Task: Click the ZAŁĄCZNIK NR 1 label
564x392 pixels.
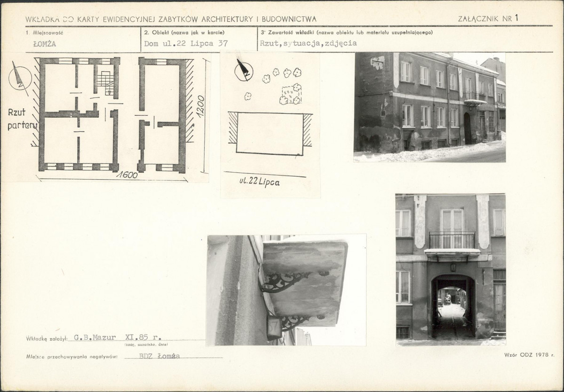Action: pos(488,18)
